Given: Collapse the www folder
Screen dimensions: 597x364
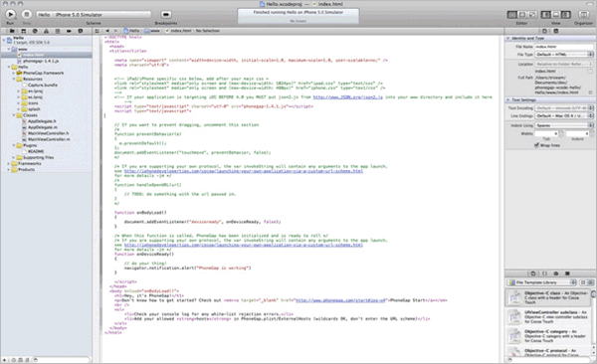Looking at the screenshot, I should click(x=9, y=49).
